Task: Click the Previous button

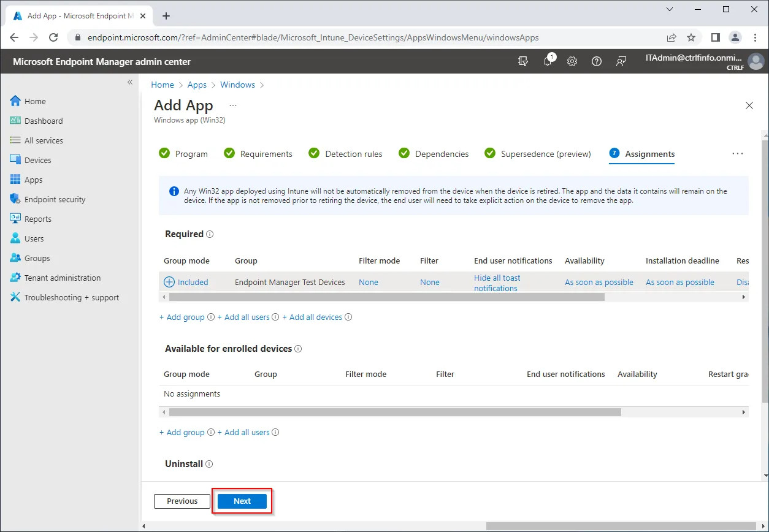Action: 182,501
